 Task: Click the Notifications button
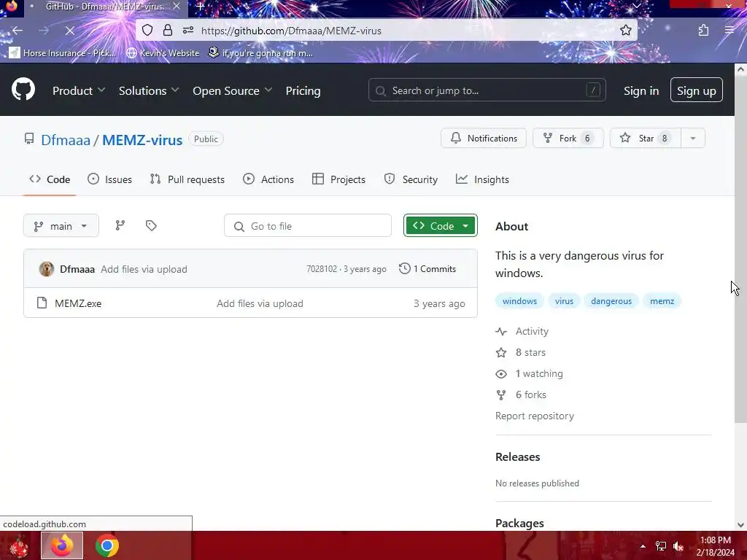click(484, 138)
